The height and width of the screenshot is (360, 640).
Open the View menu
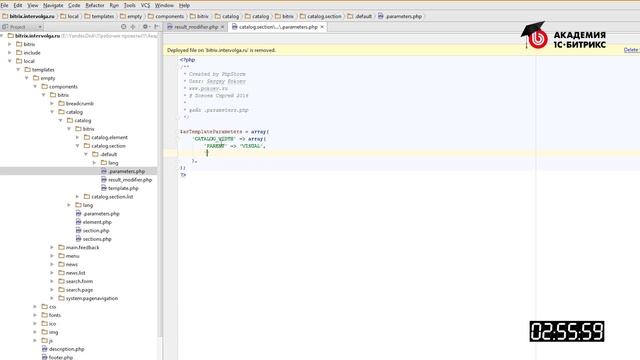point(33,5)
